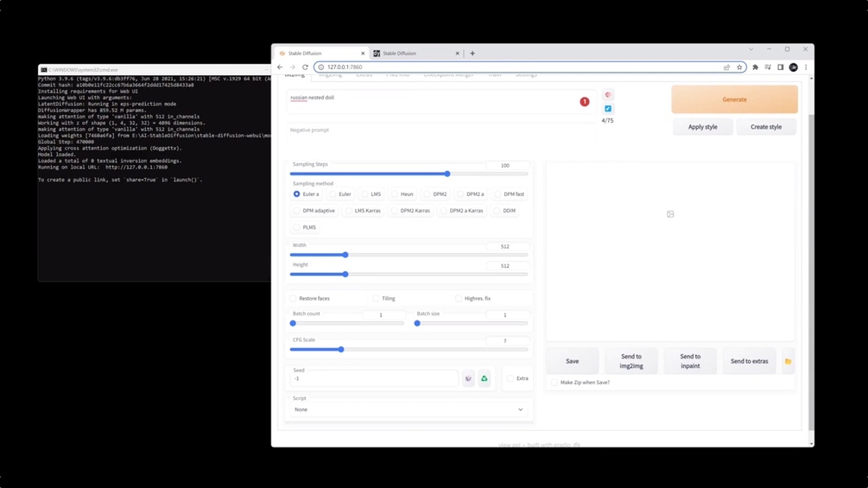
Task: Click the blue arrow read-parameters icon
Action: (x=608, y=109)
